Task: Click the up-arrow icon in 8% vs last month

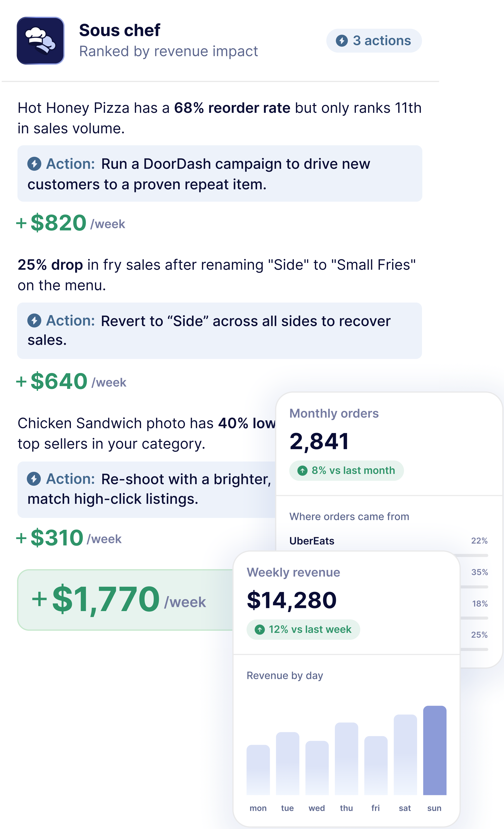Action: (302, 470)
